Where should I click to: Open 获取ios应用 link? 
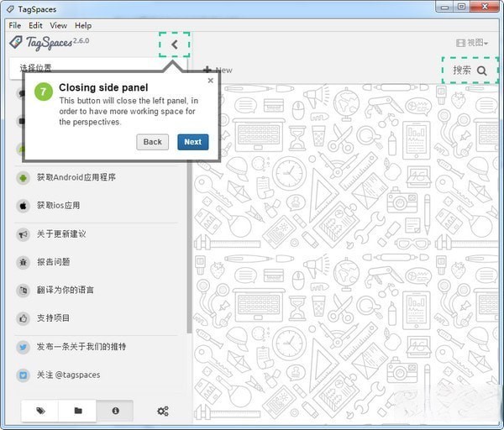pos(58,206)
